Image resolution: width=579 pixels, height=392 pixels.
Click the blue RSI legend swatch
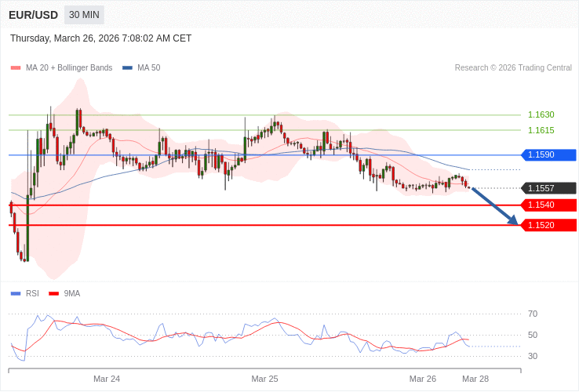[16, 294]
